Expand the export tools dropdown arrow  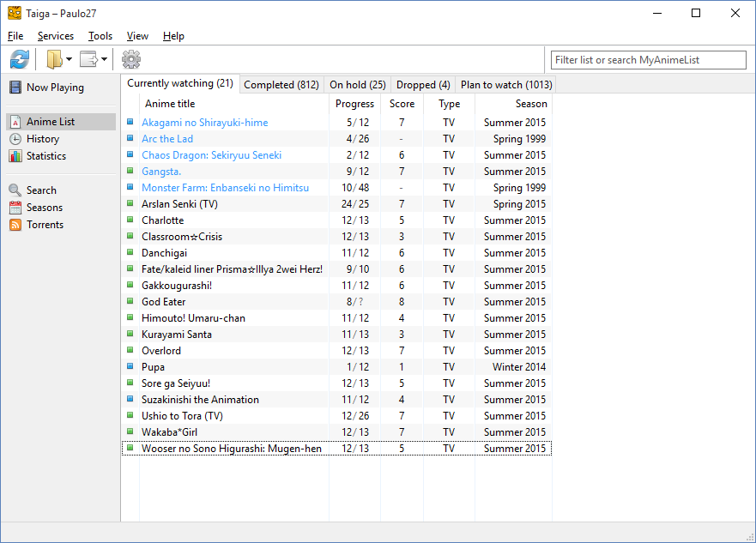click(x=105, y=59)
